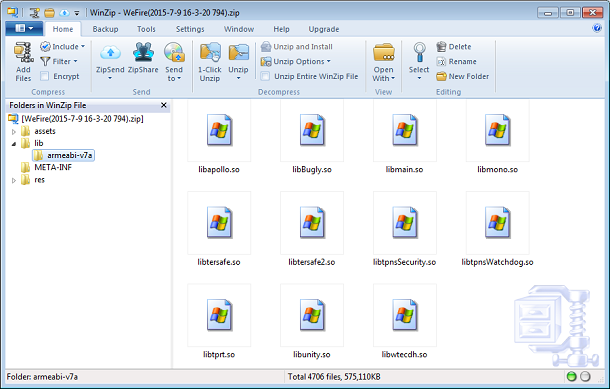Select the libtpnsWatchdog.so file icon
This screenshot has width=610, height=389.
tap(498, 223)
